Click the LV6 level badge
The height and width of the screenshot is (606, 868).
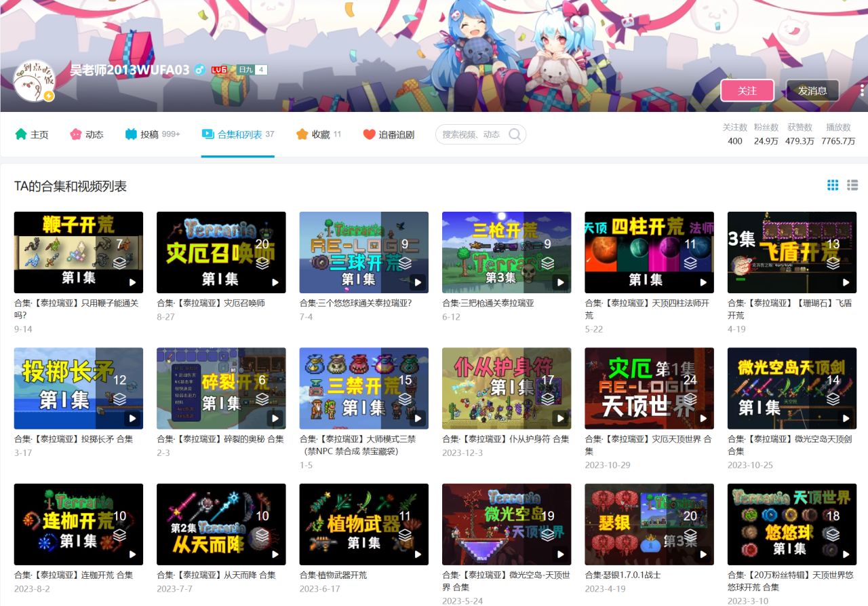(218, 70)
